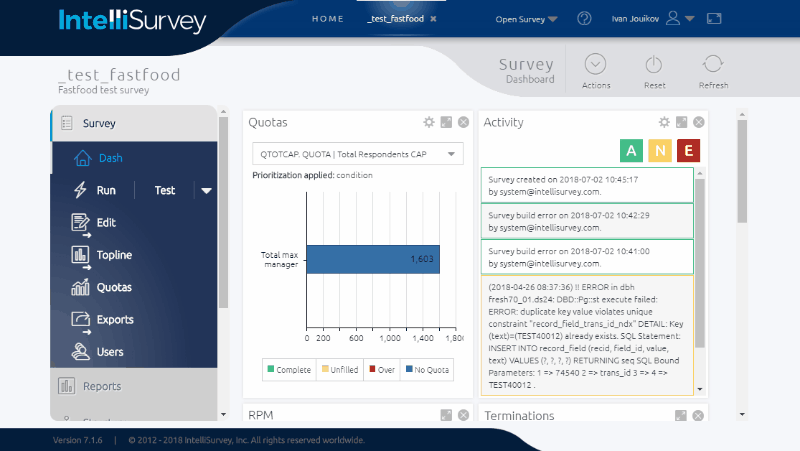This screenshot has width=800, height=451.
Task: Open the Open Survey dropdown
Action: [526, 19]
